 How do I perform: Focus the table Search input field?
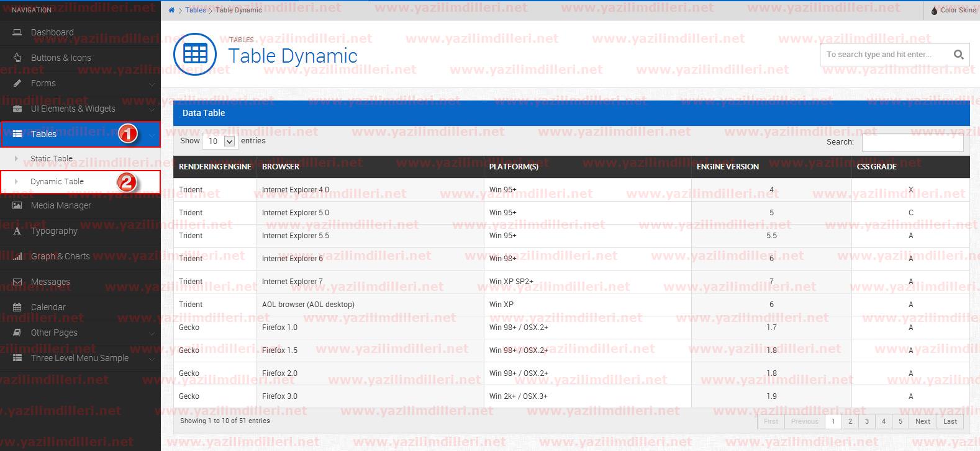pos(913,142)
